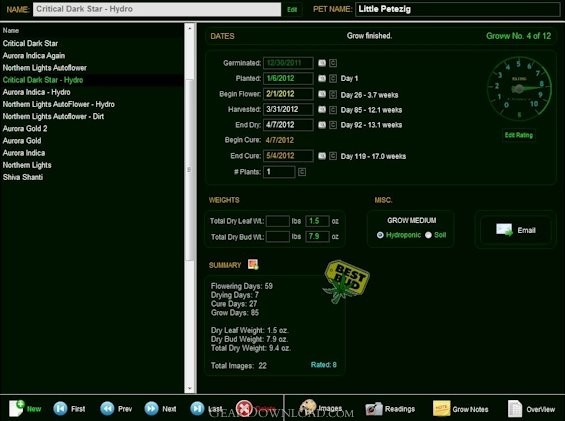Jump to the First grow record
The image size is (565, 421).
point(60,408)
